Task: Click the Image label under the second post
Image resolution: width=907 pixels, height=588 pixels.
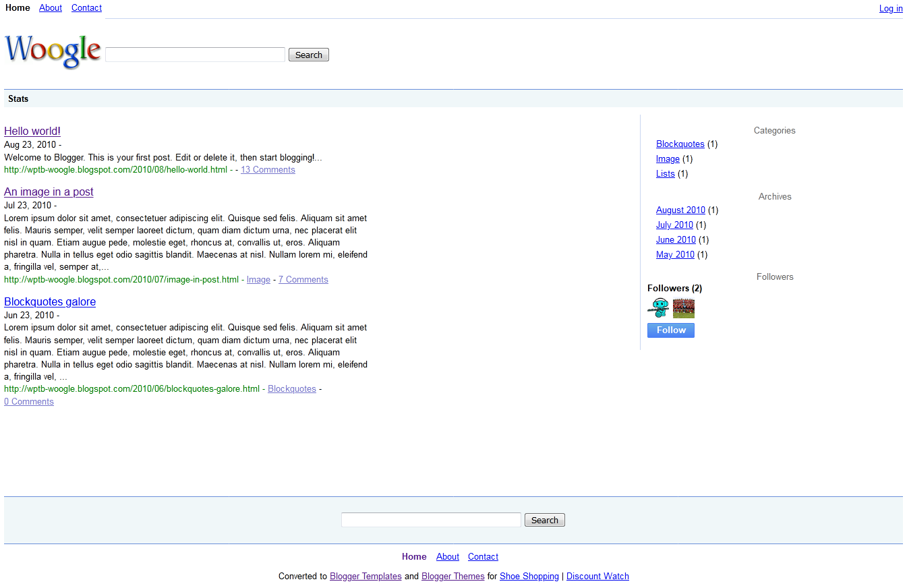Action: point(258,280)
